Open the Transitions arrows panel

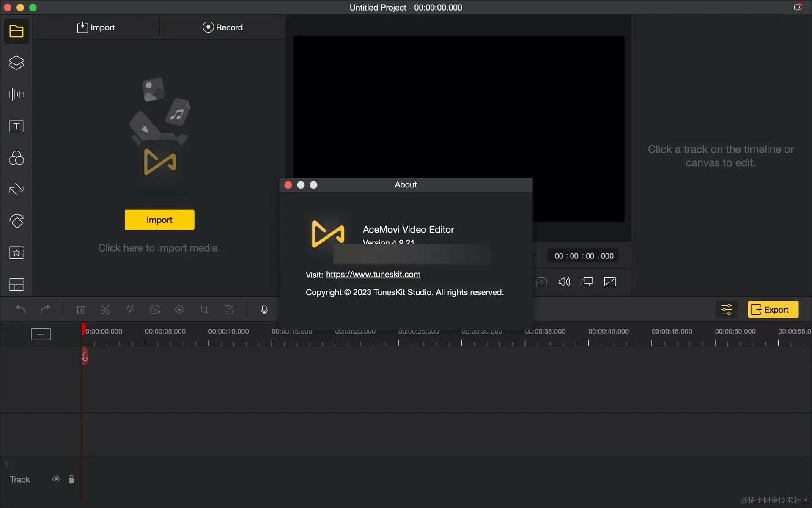[x=16, y=189]
